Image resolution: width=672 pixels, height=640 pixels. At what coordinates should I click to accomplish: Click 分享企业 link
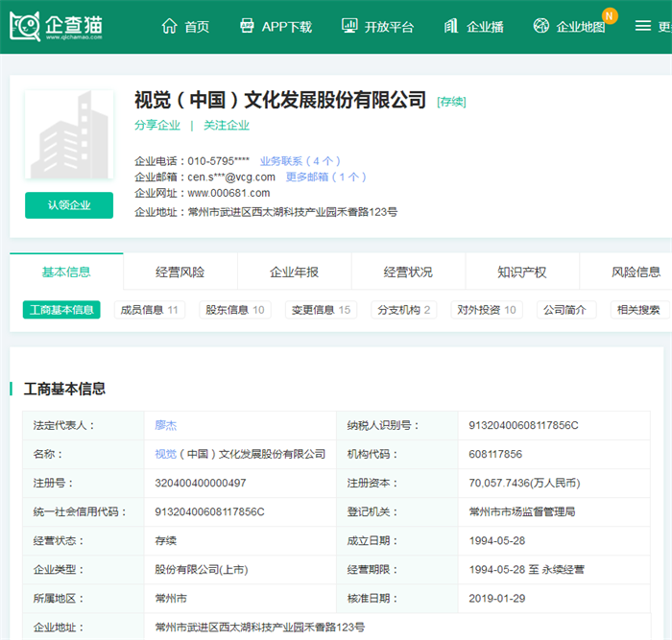(157, 125)
